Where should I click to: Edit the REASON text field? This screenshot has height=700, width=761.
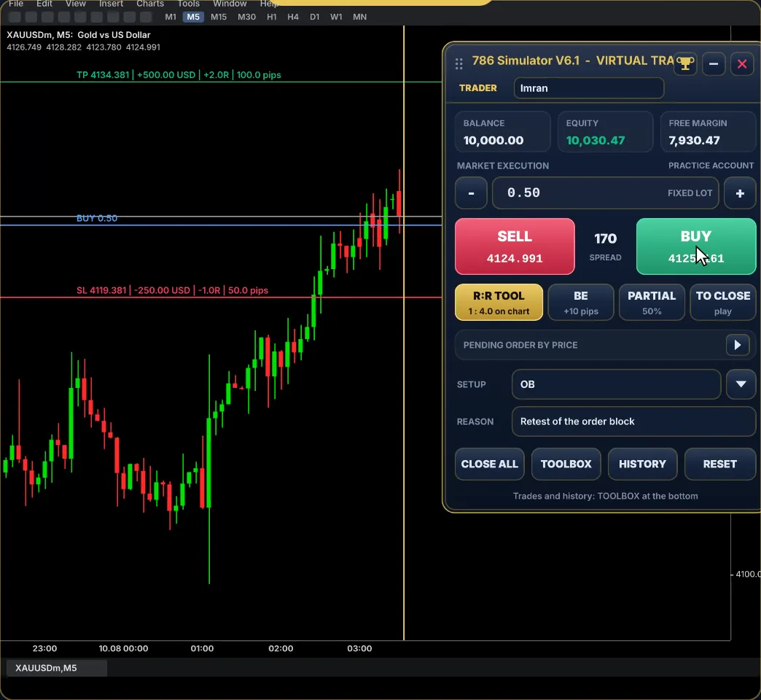click(633, 421)
